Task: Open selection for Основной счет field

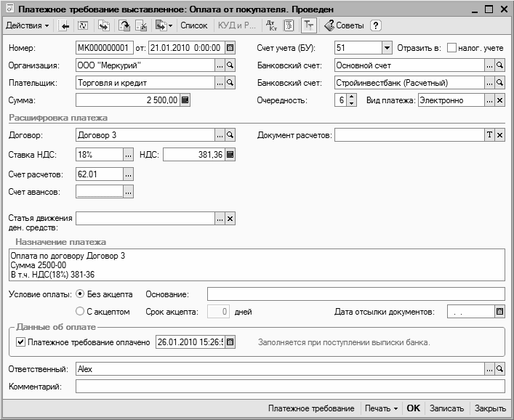Action: point(489,65)
